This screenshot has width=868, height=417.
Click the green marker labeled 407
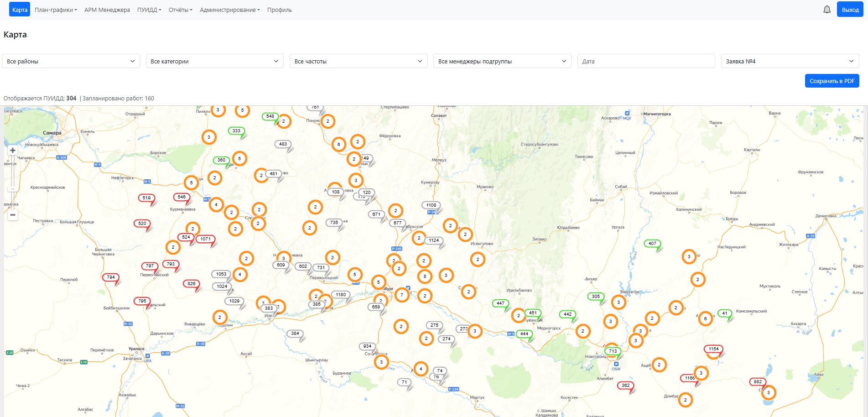(652, 244)
